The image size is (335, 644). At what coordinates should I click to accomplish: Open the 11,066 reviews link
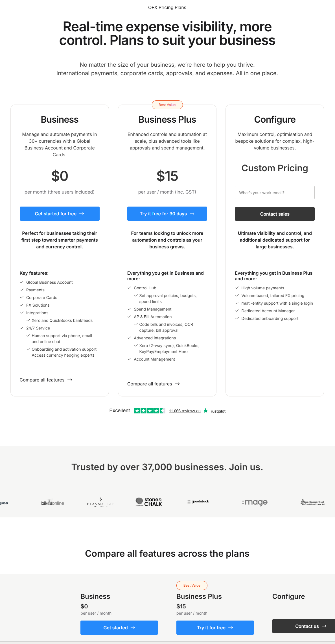point(185,411)
